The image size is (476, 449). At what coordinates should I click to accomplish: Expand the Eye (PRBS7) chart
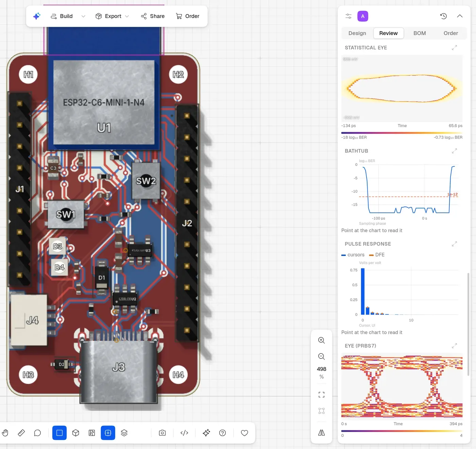(x=454, y=346)
